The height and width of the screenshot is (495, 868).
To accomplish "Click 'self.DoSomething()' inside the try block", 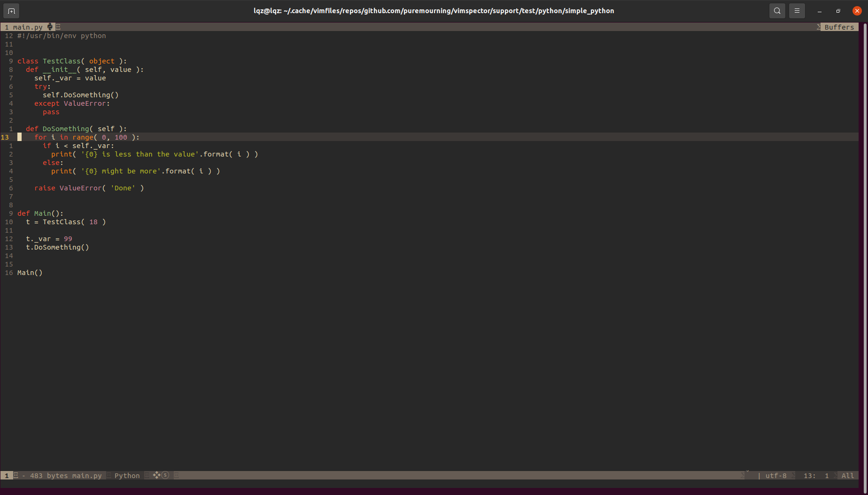I will 81,95.
